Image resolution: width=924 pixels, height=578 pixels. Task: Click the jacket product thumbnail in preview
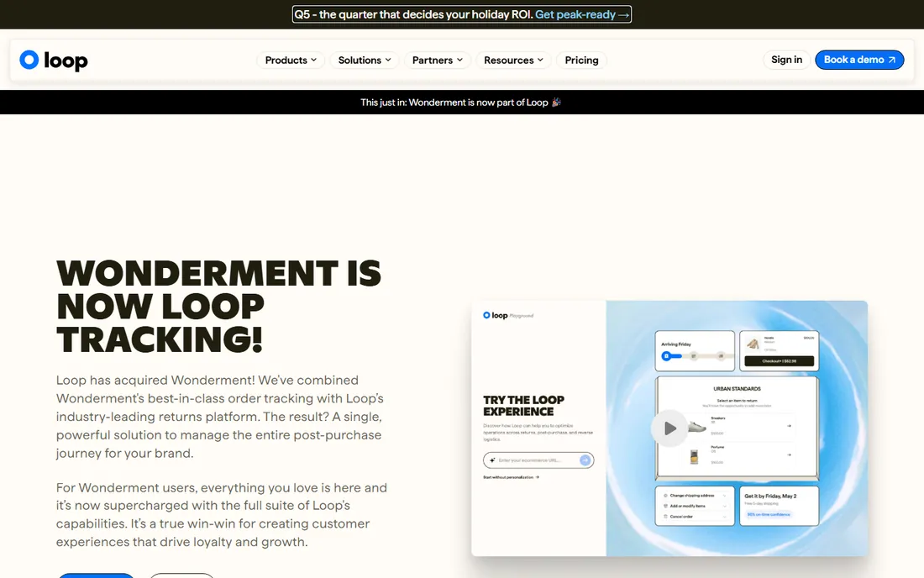(753, 344)
